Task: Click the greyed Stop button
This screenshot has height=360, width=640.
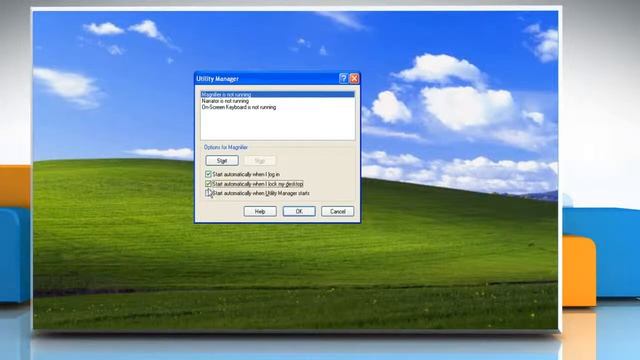Action: (260, 160)
